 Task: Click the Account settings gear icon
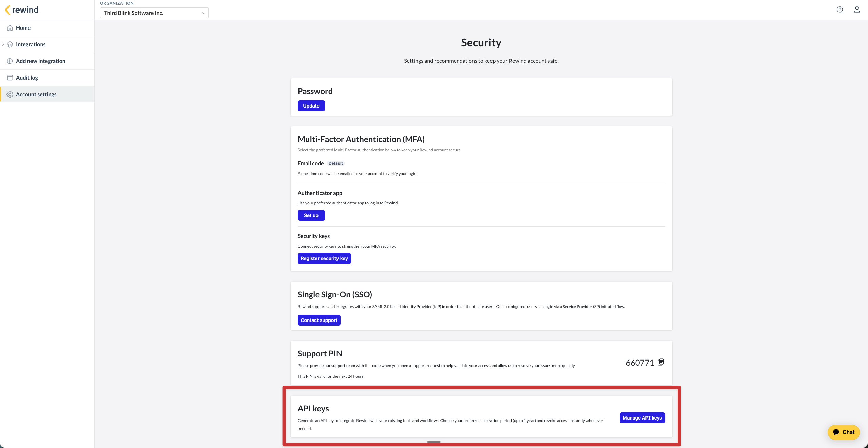[10, 94]
